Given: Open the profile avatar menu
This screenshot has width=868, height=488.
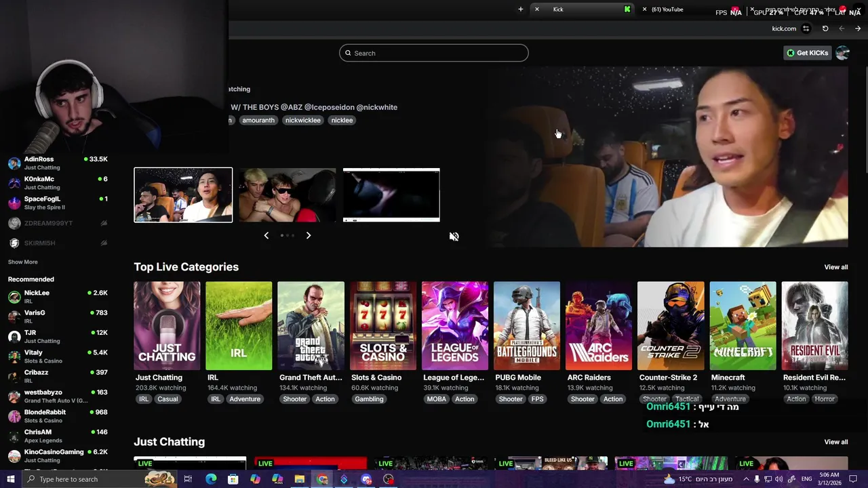Looking at the screenshot, I should (842, 53).
